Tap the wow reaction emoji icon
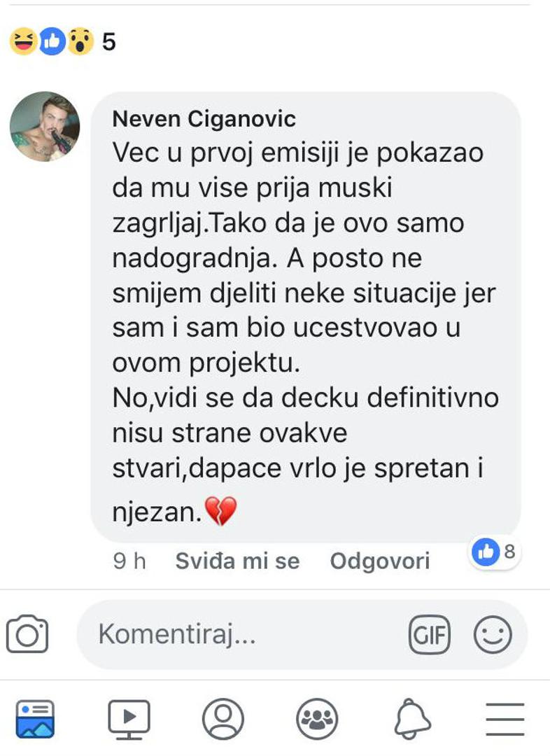Screen dimensions: 550x756 tap(81, 43)
